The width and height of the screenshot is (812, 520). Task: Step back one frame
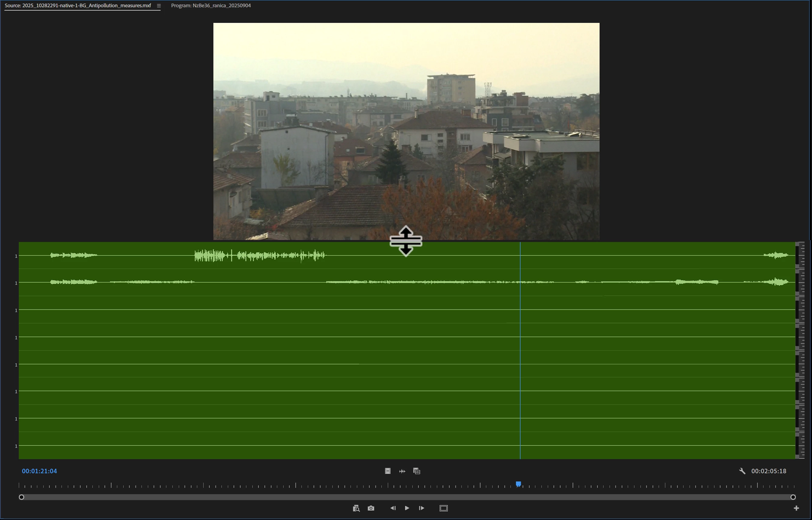pyautogui.click(x=393, y=508)
